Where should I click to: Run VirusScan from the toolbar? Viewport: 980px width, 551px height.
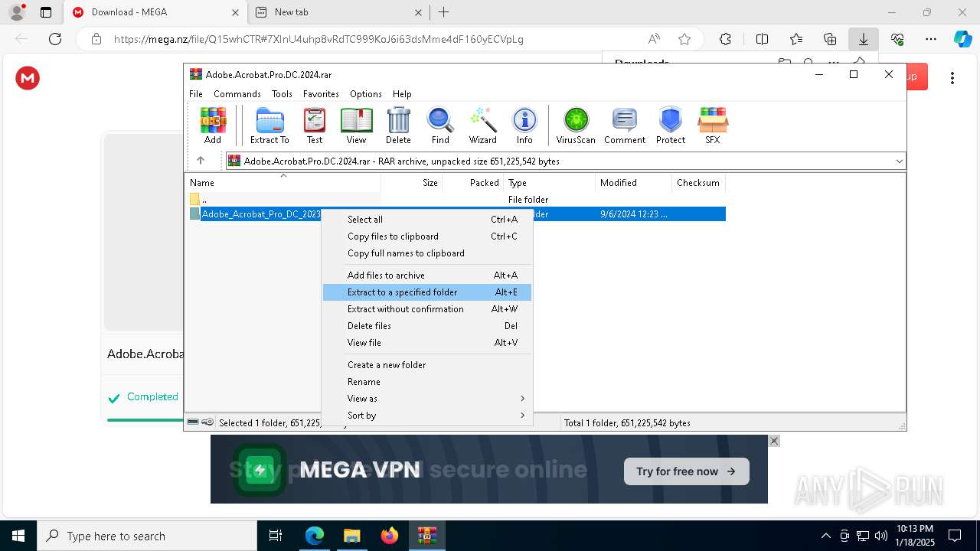(576, 126)
